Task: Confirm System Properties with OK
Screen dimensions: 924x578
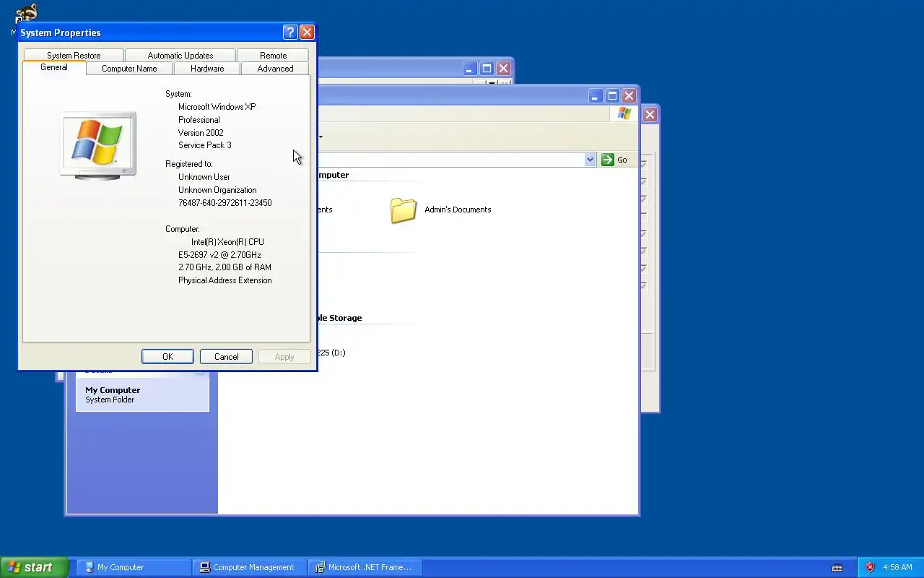Action: (x=167, y=356)
